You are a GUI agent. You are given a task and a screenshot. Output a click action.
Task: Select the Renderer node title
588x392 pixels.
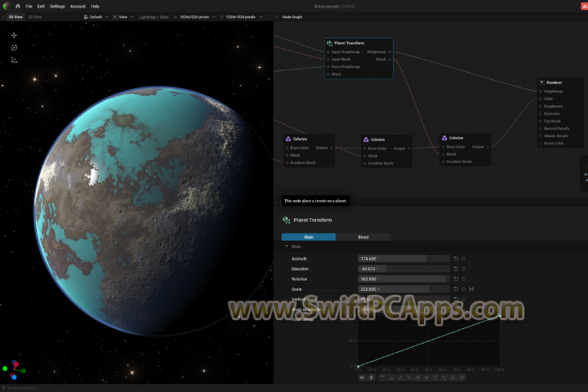554,82
